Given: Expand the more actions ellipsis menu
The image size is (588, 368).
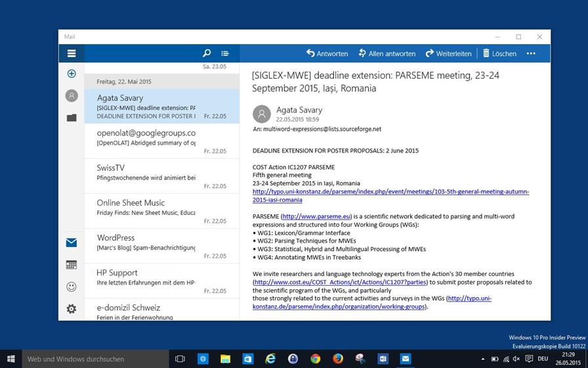Looking at the screenshot, I should coord(531,53).
